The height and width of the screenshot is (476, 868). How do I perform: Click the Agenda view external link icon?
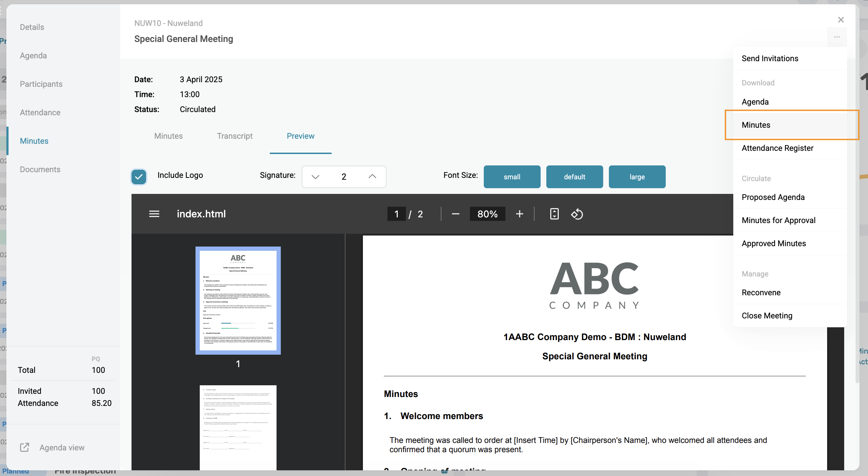pyautogui.click(x=25, y=448)
